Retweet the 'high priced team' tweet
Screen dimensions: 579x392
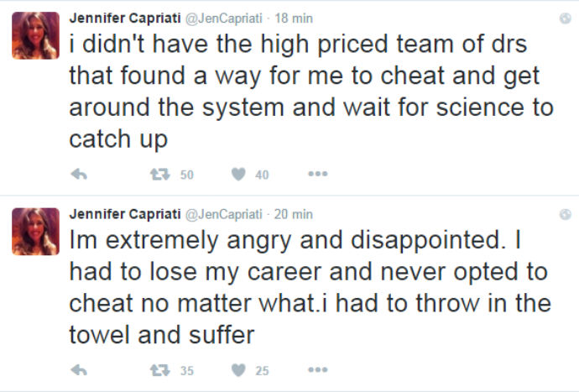[160, 174]
